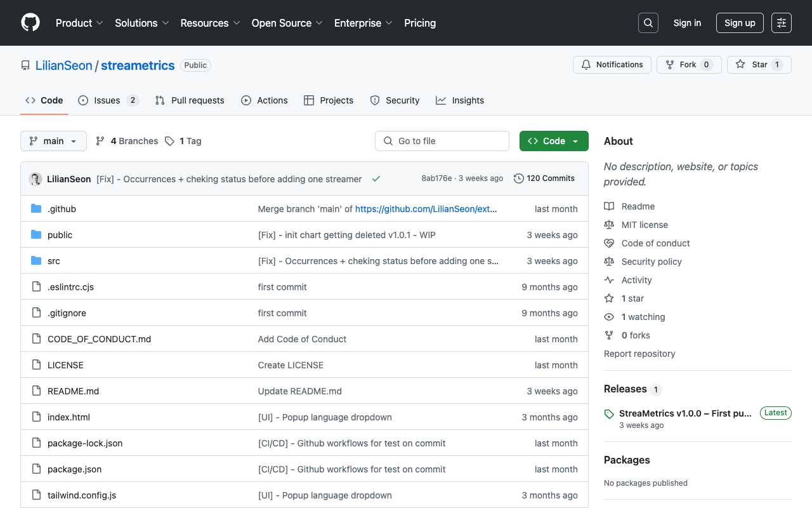Click inside the Go to file search field
Viewport: 812px width, 508px height.
click(442, 140)
